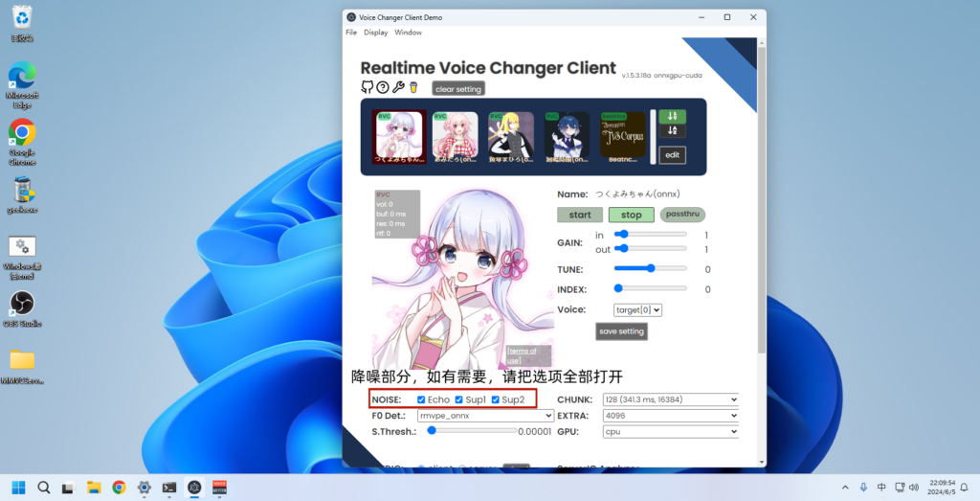
Task: Sort model slots alphabetically A-Z
Action: 672,130
